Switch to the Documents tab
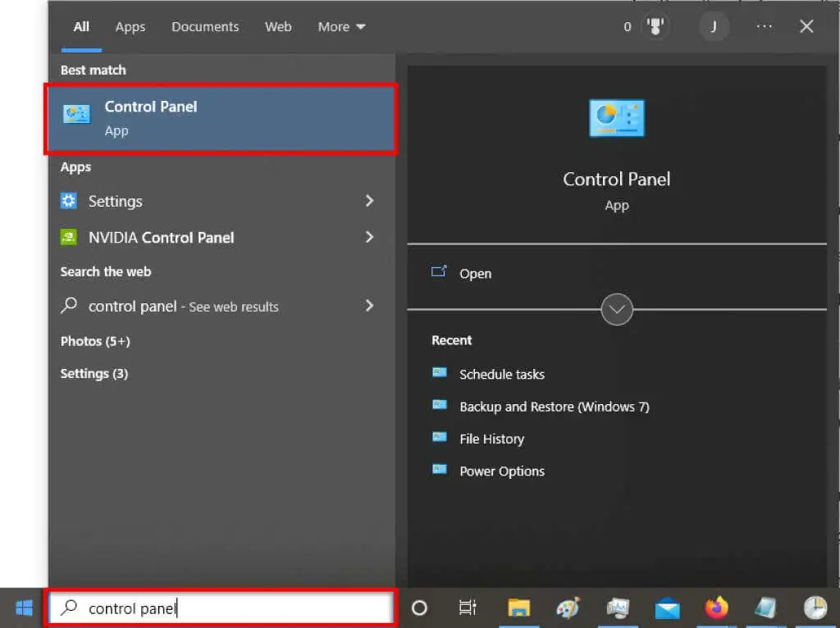This screenshot has width=840, height=628. pyautogui.click(x=205, y=27)
